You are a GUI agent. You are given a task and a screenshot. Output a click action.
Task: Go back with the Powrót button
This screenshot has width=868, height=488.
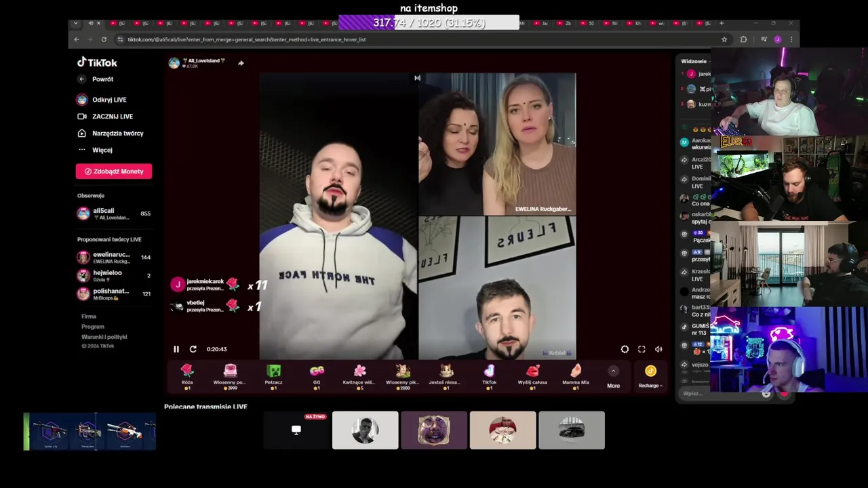coord(97,79)
